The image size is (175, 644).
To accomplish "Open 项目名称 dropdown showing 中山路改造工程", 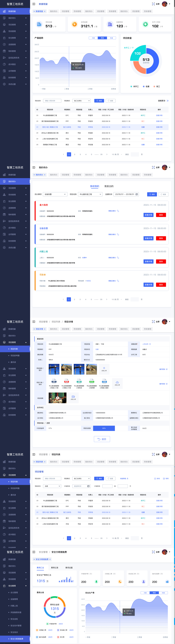I will pos(90,194).
